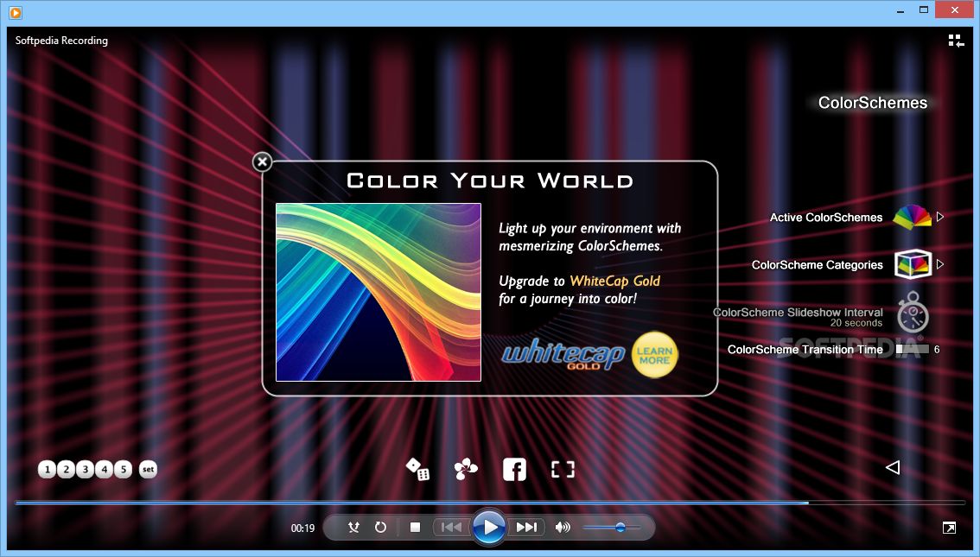Viewport: 980px width, 557px height.
Task: Click the Color Your World heading
Action: [490, 181]
